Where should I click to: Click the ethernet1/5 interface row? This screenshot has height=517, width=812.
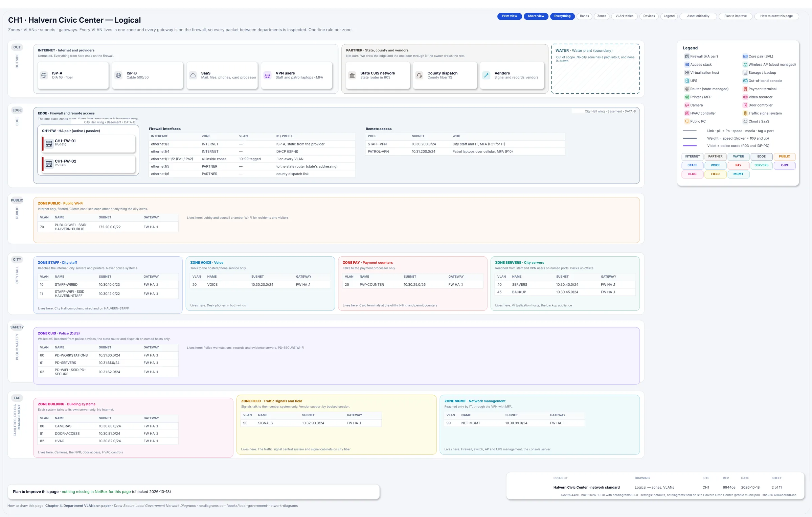pyautogui.click(x=252, y=166)
